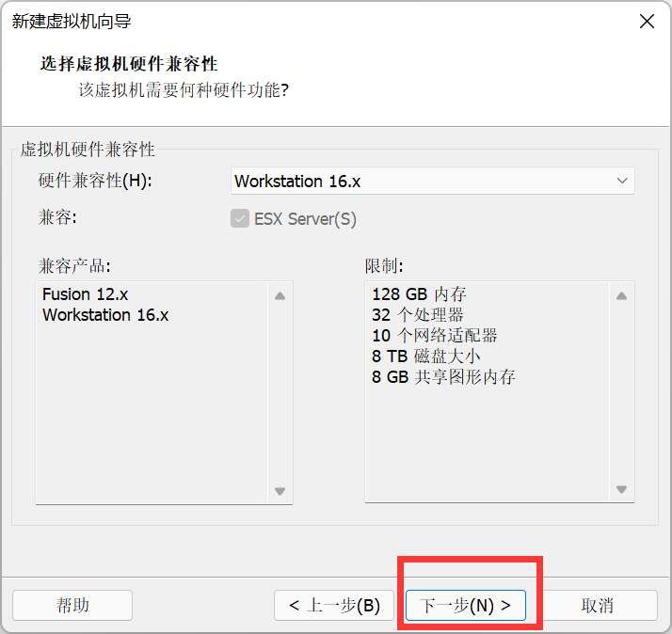The height and width of the screenshot is (634, 672).
Task: Click the up arrow of the 限制 list scrollbar
Action: click(x=621, y=296)
